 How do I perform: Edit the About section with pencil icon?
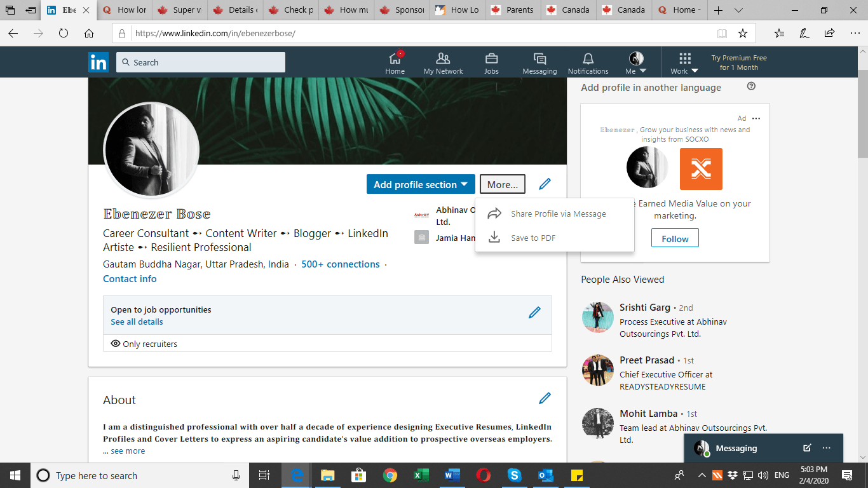pyautogui.click(x=545, y=398)
